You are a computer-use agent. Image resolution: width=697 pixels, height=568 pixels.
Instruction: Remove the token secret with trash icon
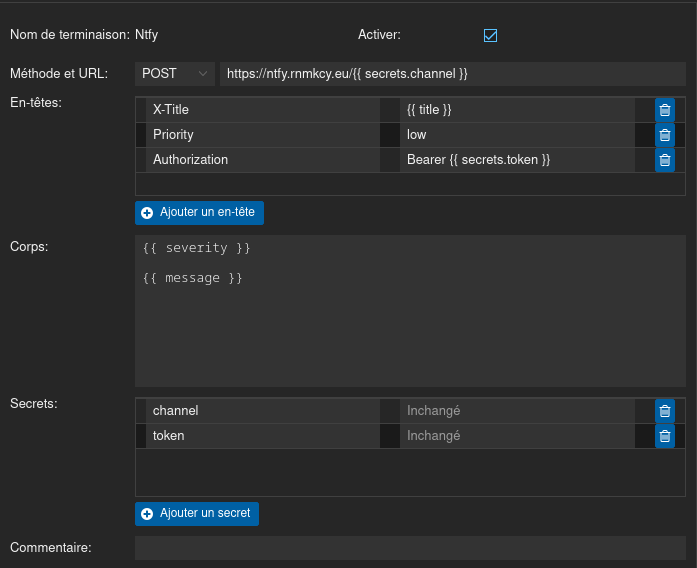point(665,436)
